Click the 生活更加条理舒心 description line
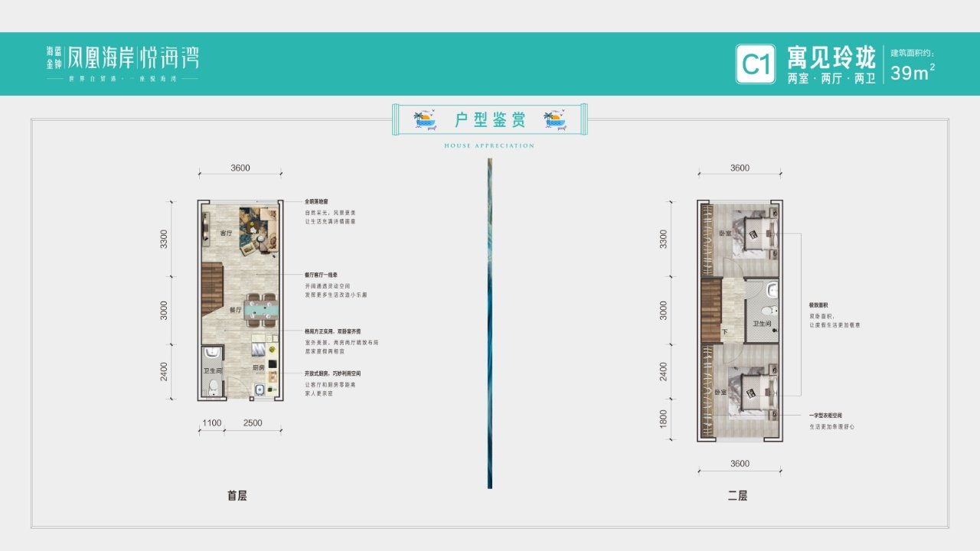Image resolution: width=980 pixels, height=551 pixels. tap(832, 426)
